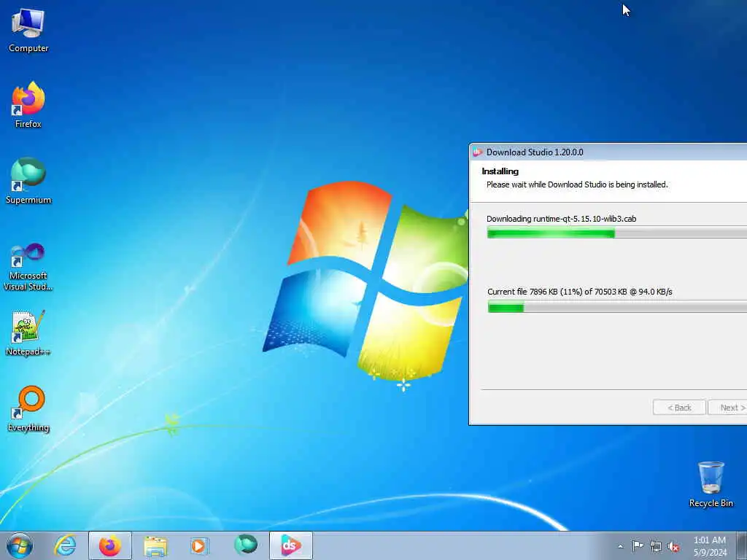Click the overall download progress bar
The width and height of the screenshot is (747, 560).
pyautogui.click(x=617, y=233)
